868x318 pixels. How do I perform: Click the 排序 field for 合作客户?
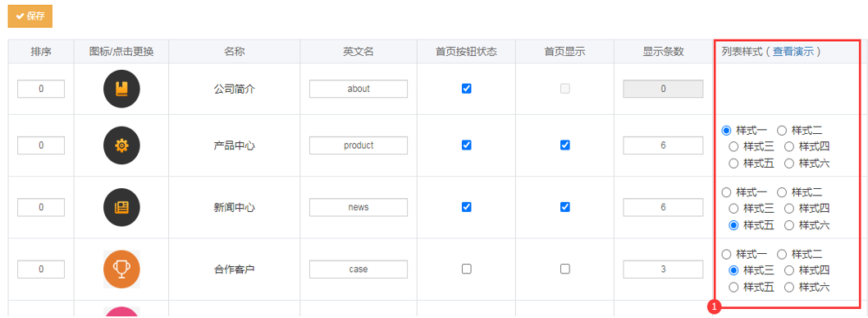pyautogui.click(x=41, y=270)
